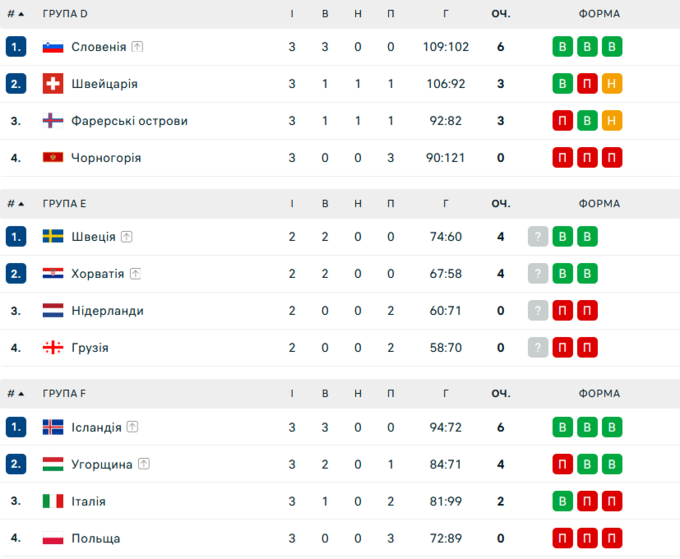The image size is (680, 559).
Task: Click the Sweden flag icon
Action: pyautogui.click(x=53, y=237)
